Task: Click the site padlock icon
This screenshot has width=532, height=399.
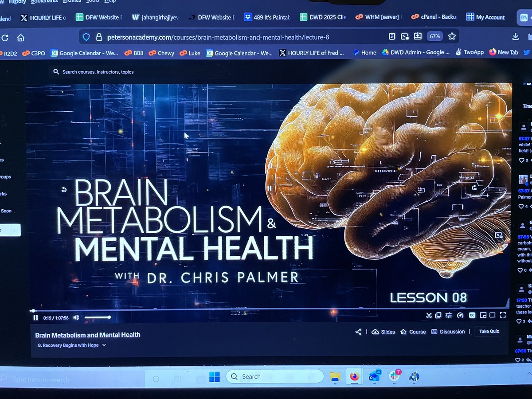Action: coord(99,37)
